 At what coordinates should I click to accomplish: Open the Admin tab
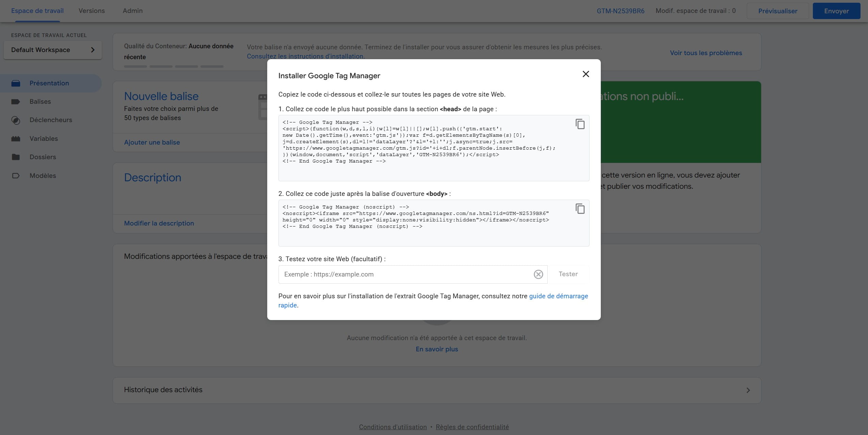pyautogui.click(x=133, y=11)
